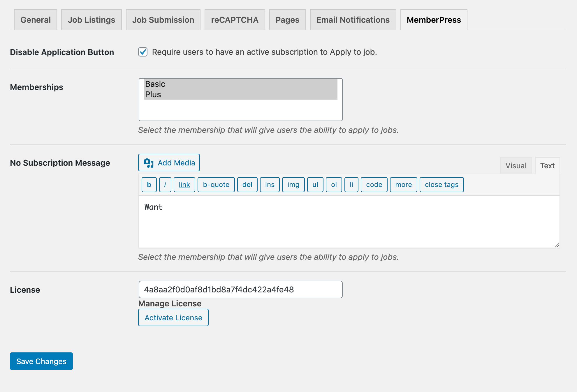Click the textarea resize handle corner
Viewport: 577px width, 392px height.
pyautogui.click(x=557, y=245)
